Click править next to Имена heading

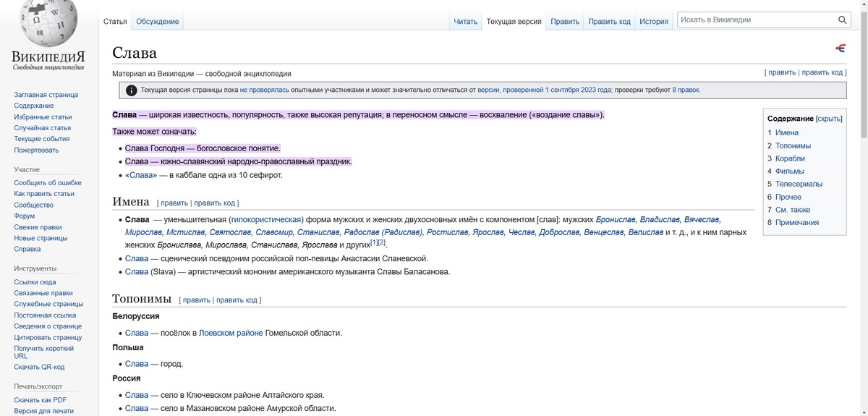click(x=174, y=203)
